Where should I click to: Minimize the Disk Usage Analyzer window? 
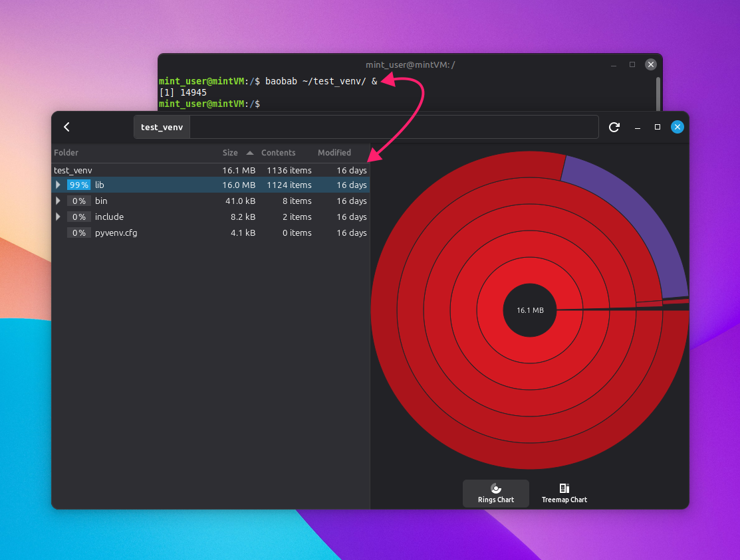pos(638,128)
